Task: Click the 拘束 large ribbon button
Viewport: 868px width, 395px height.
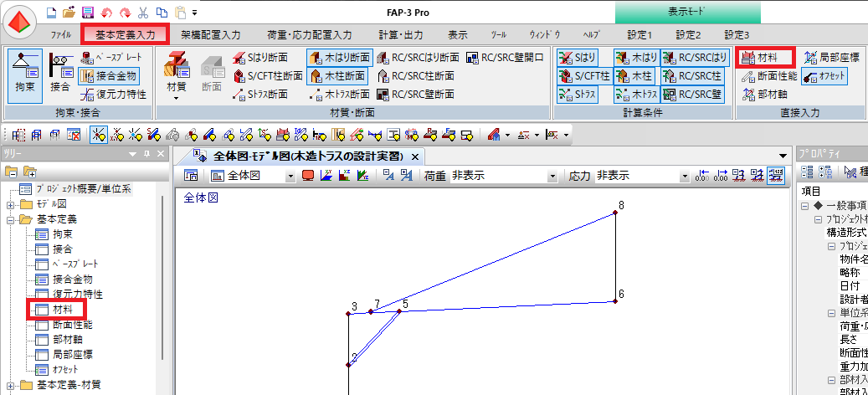Action: pos(25,76)
